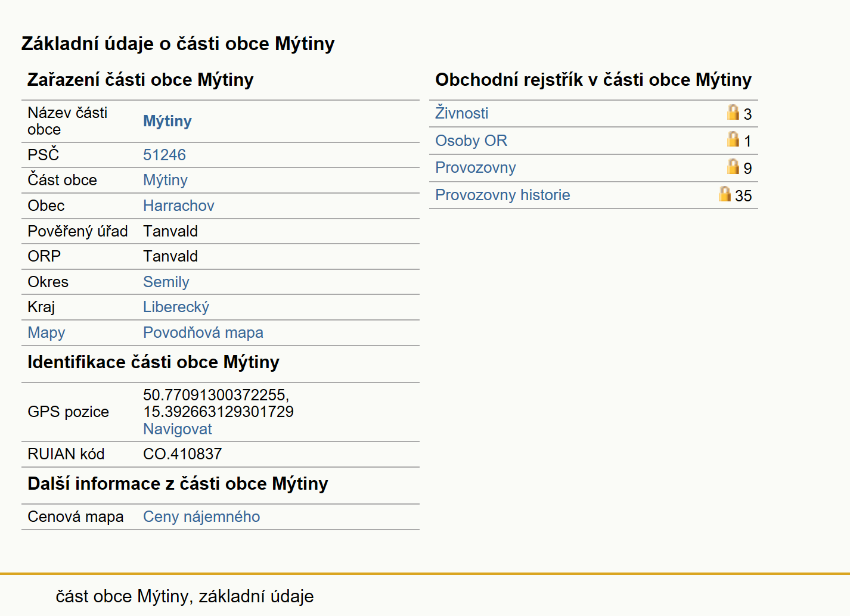Image resolution: width=850 pixels, height=616 pixels.
Task: Click RUIAN code value CO.410837
Action: pos(182,454)
